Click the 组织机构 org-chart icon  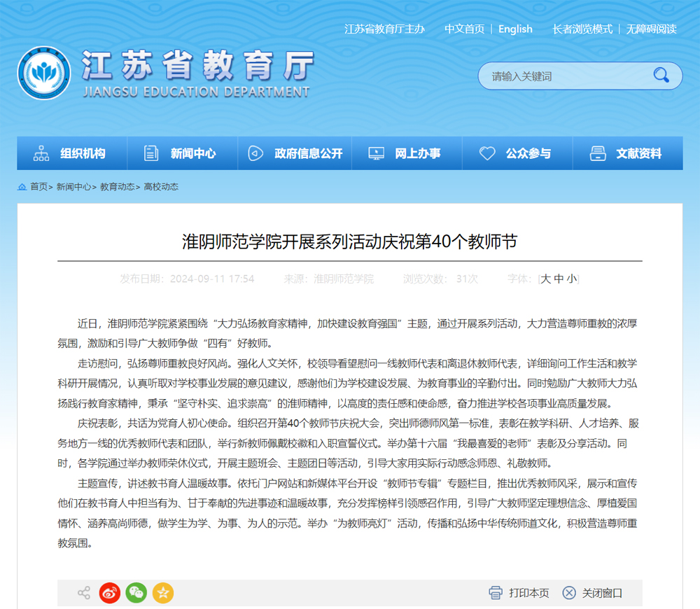click(x=41, y=153)
